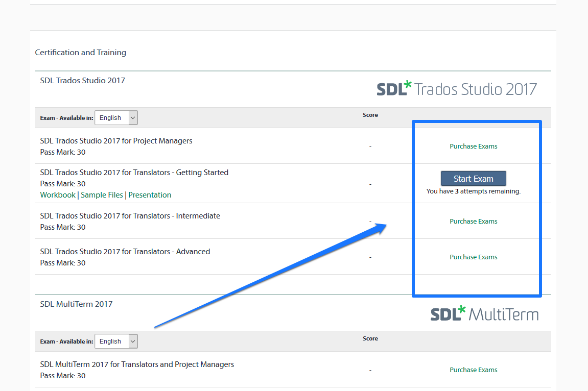Select the Translators Getting Started exam name
Screen dimensions: 588x391
click(134, 173)
